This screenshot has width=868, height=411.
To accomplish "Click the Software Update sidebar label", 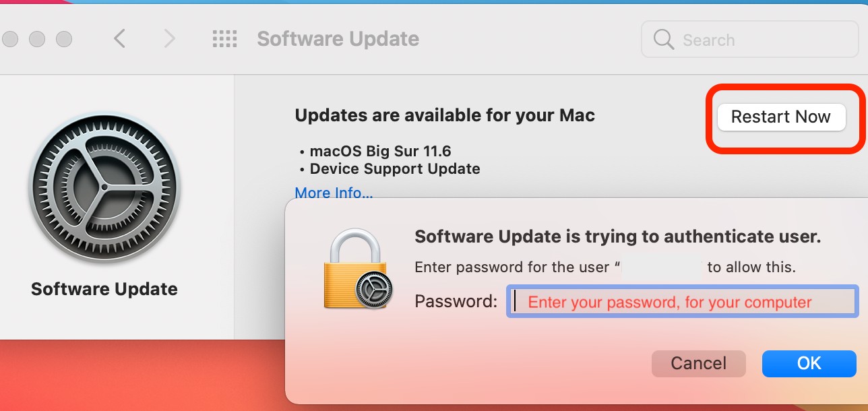I will [x=104, y=289].
